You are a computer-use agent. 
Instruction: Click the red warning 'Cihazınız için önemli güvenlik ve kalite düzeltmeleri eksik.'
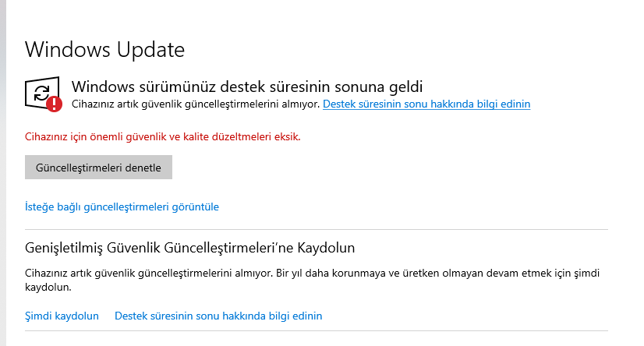tap(163, 136)
